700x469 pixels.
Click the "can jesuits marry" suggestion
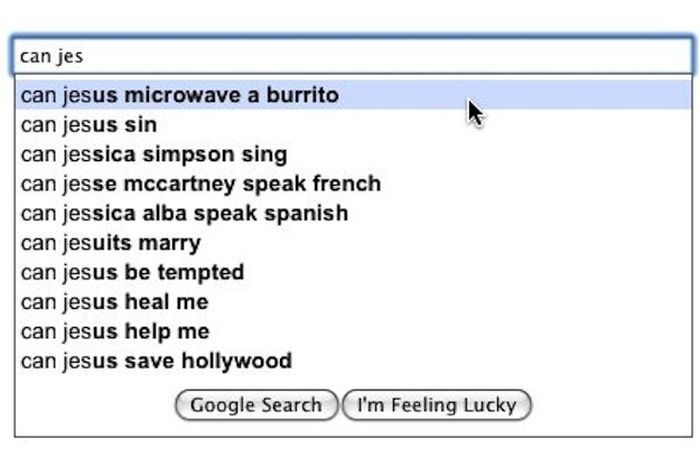(x=110, y=243)
